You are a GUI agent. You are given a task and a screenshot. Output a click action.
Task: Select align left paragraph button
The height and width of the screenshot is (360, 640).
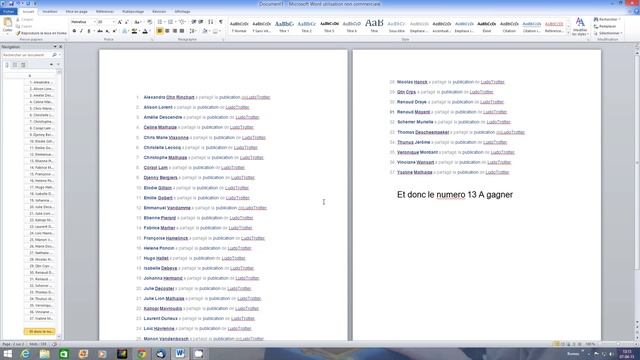[160, 31]
